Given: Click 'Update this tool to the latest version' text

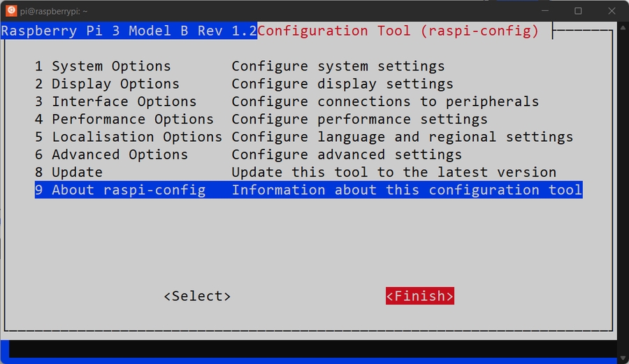Looking at the screenshot, I should click(394, 172).
